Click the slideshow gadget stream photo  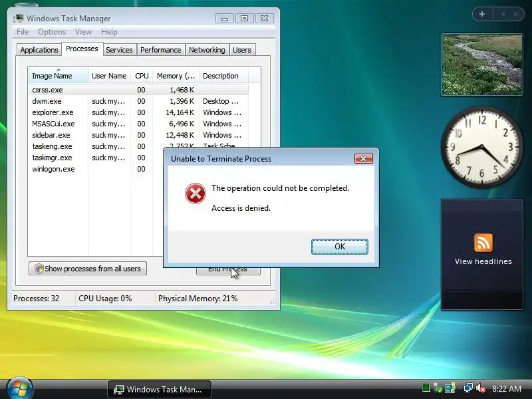point(481,65)
